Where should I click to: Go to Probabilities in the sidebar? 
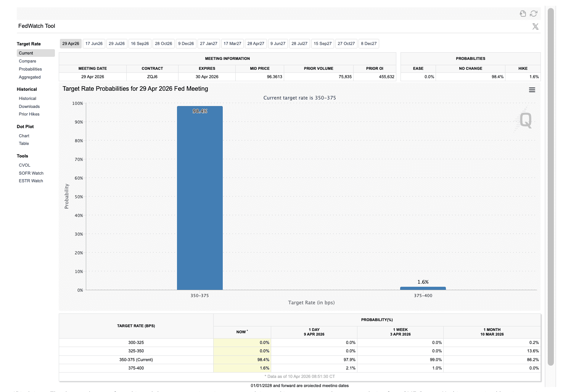pos(31,69)
